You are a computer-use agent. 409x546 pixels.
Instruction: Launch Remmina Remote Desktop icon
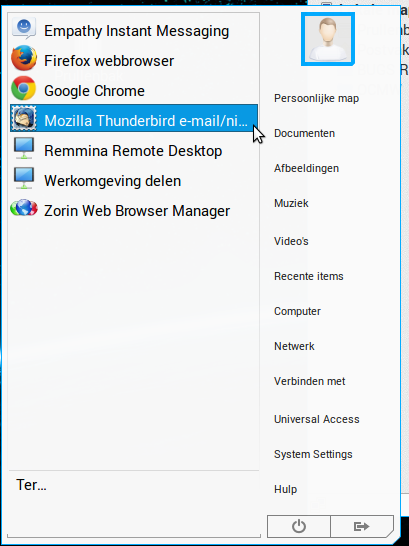point(24,149)
